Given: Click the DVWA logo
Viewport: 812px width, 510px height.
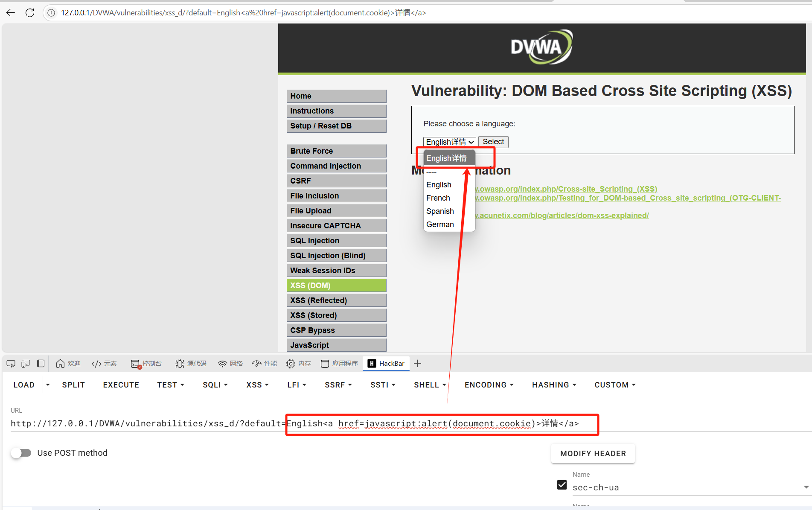Looking at the screenshot, I should pos(542,47).
